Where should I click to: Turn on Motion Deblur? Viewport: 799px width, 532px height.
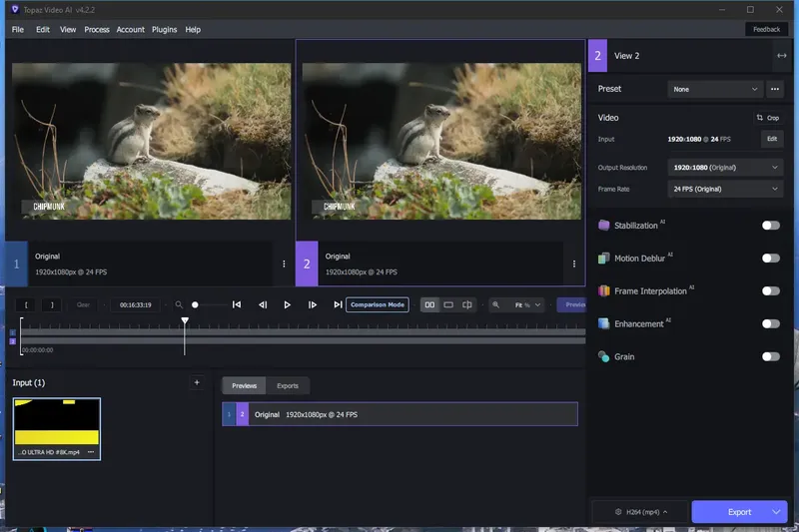(770, 259)
